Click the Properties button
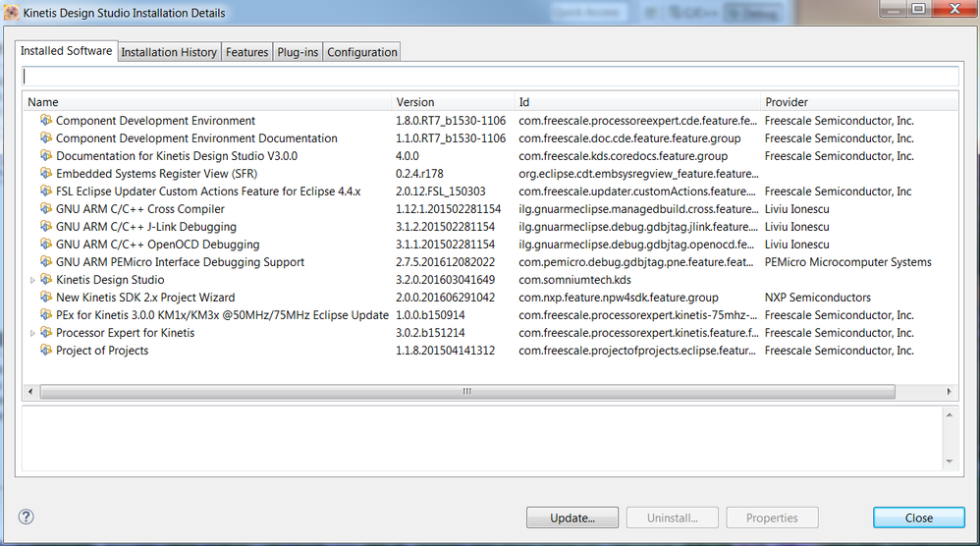 pos(772,518)
